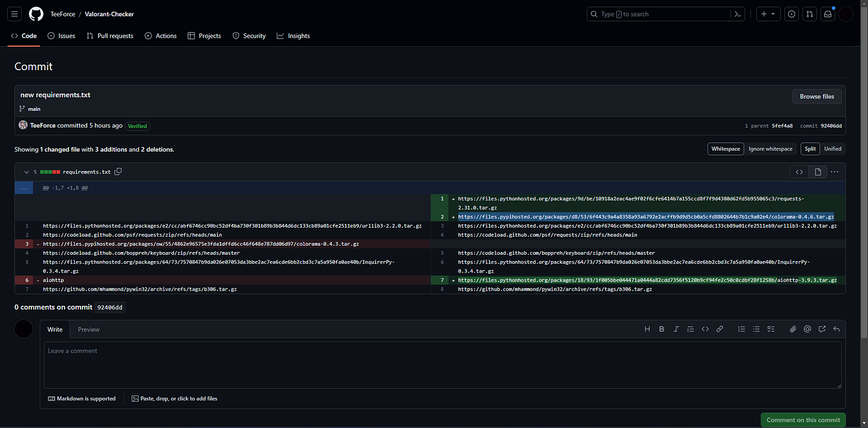
Task: Click the Browse files button
Action: pos(817,96)
